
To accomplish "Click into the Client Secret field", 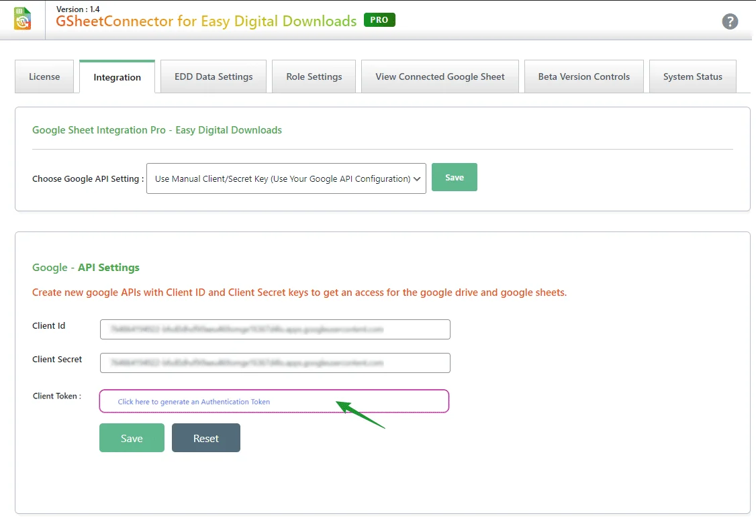I will click(x=275, y=363).
